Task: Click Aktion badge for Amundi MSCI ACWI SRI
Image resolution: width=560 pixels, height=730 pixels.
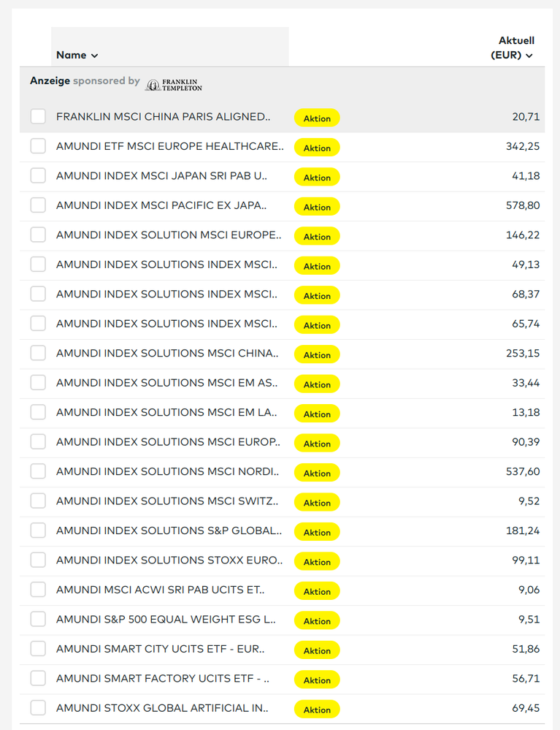Action: pyautogui.click(x=317, y=591)
